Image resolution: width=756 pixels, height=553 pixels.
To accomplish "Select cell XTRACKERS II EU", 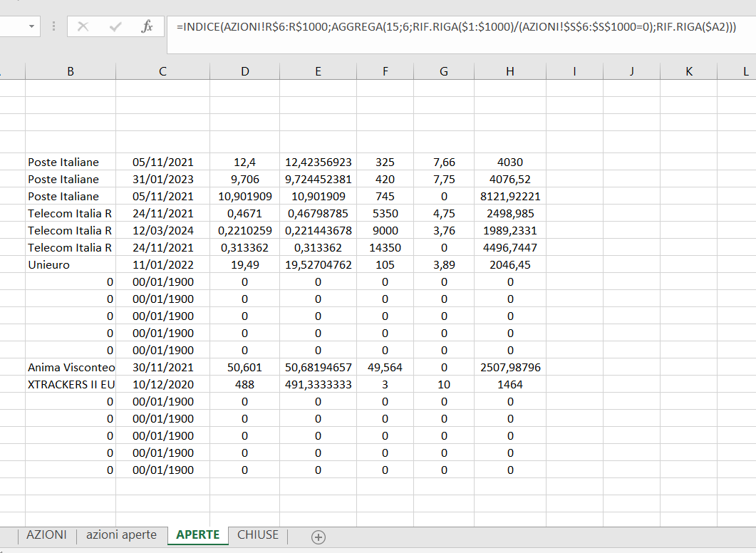I will click(x=71, y=385).
